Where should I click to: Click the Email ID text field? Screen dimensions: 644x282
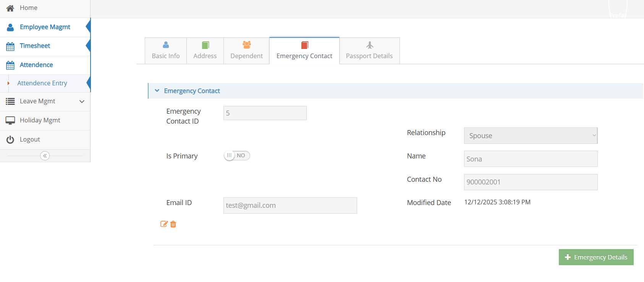(x=290, y=205)
